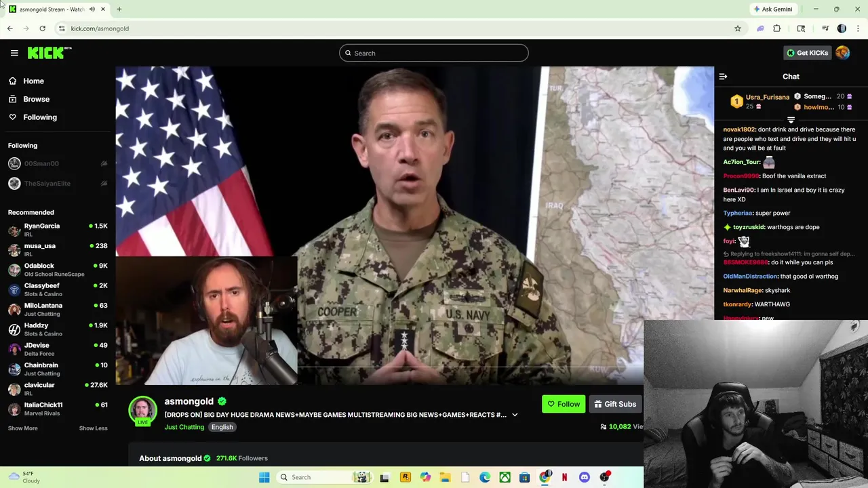Open Microsoft Store from the taskbar
This screenshot has height=488, width=868.
(x=525, y=477)
